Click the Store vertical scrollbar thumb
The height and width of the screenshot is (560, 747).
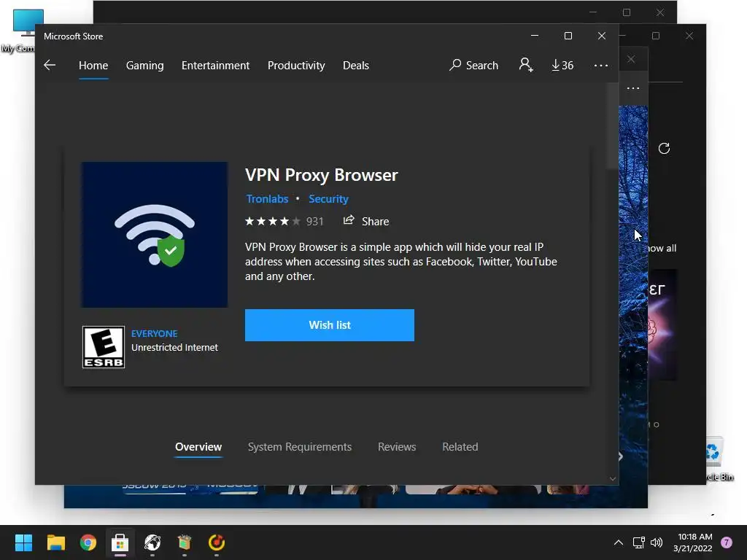pyautogui.click(x=613, y=125)
